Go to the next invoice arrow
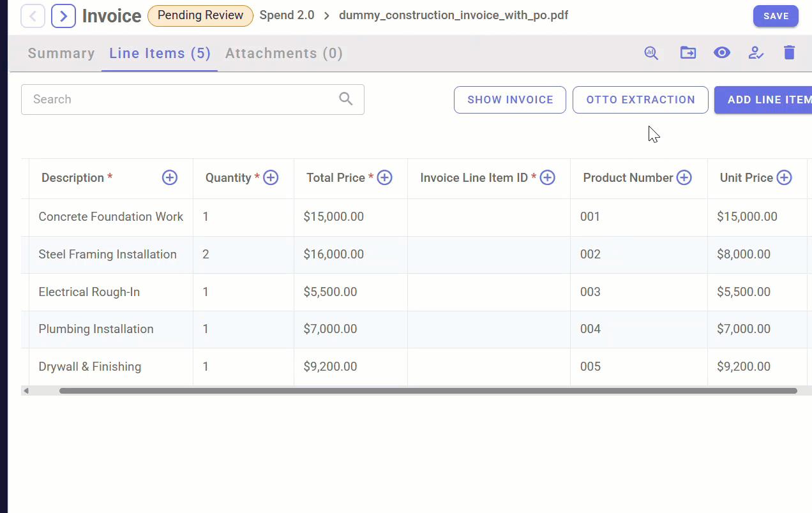812x513 pixels. [x=63, y=16]
